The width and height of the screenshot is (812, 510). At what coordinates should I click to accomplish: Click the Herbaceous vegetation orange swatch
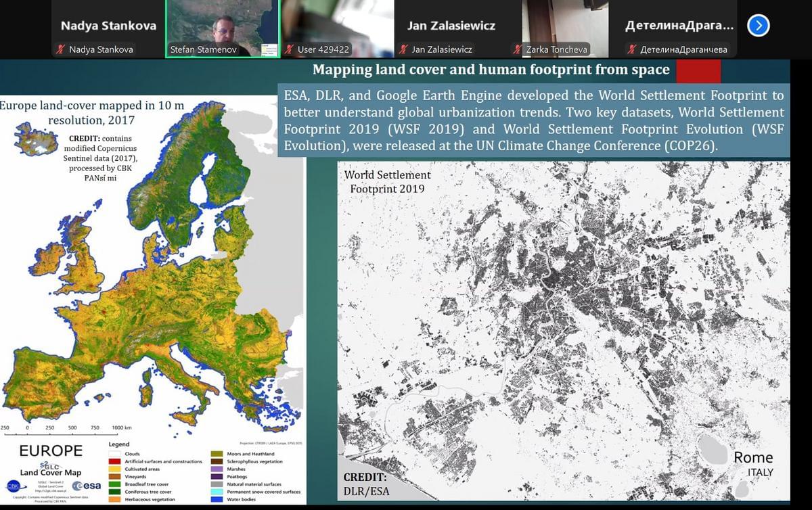[114, 499]
